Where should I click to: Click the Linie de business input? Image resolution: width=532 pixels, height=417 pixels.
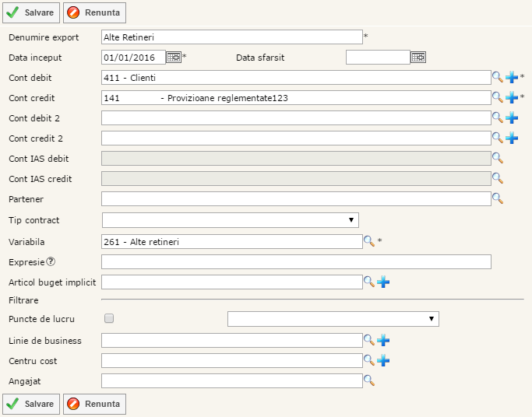point(232,340)
